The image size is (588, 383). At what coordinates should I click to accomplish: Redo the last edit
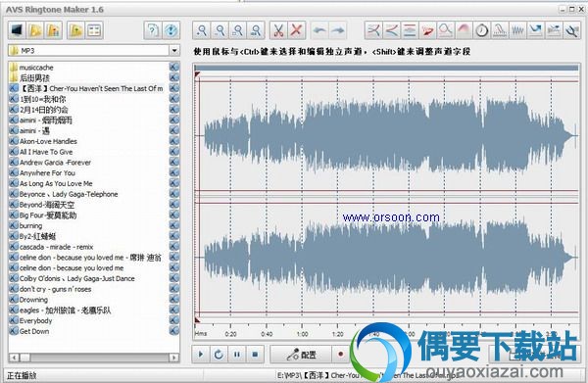[x=338, y=30]
